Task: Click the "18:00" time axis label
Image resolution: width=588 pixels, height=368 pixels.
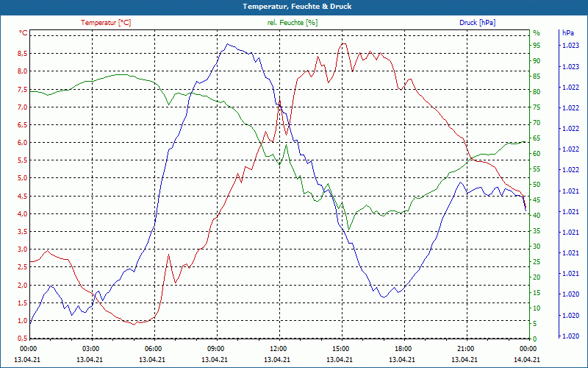Action: pyautogui.click(x=403, y=348)
